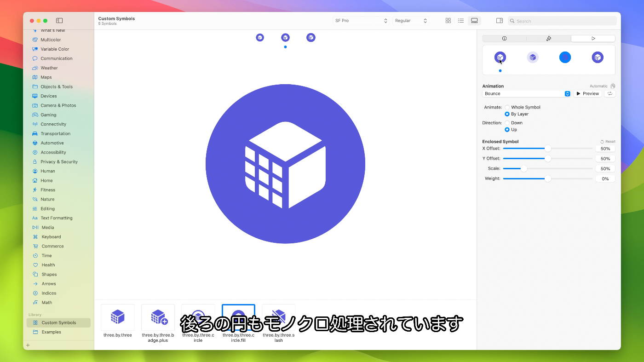Switch to gallery view icon

(474, 21)
